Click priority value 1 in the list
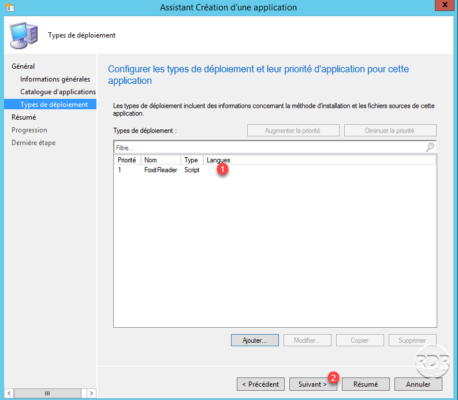Screen dimensions: 458x400 click(119, 170)
